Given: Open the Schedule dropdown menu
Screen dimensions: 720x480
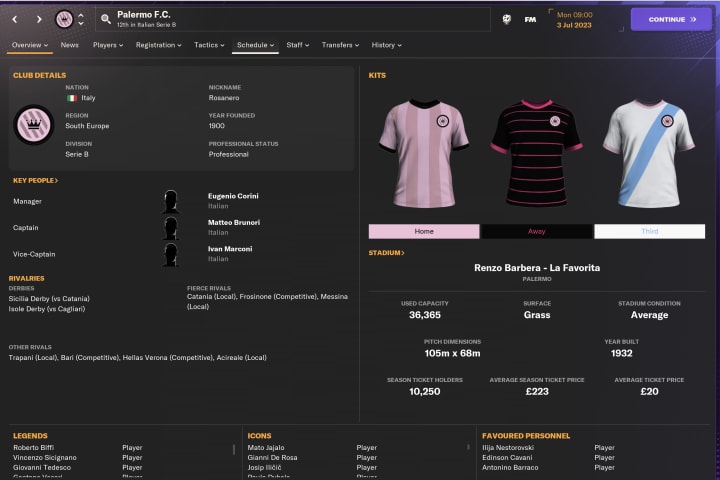Looking at the screenshot, I should 255,45.
